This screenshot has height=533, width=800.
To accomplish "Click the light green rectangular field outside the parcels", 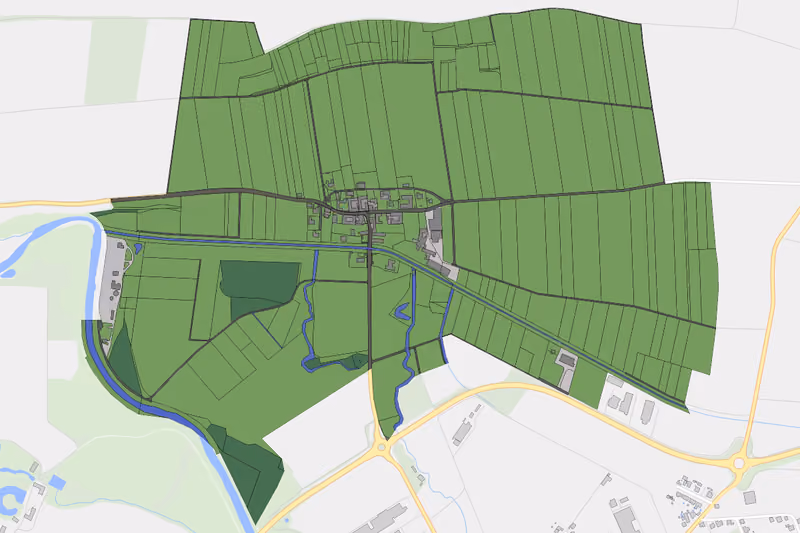I will coord(116,62).
